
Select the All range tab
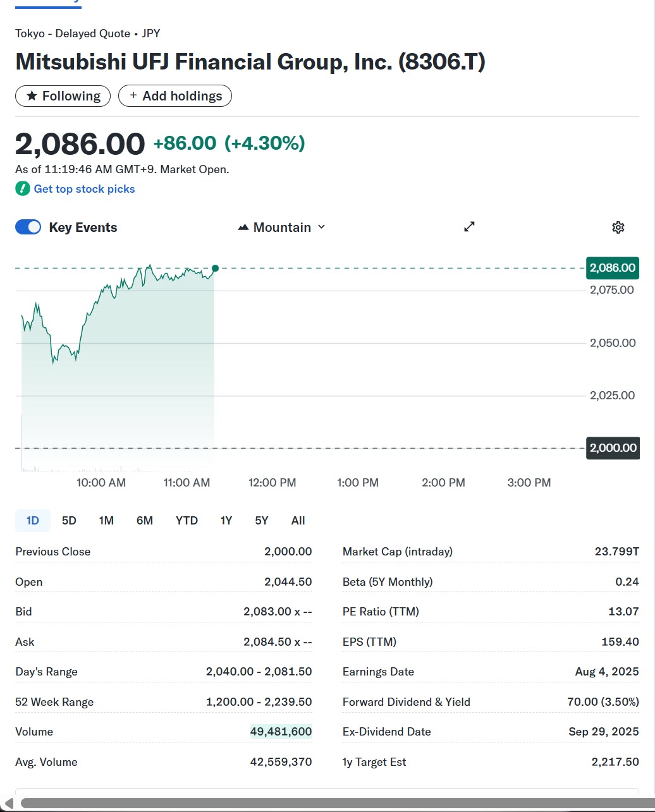(298, 521)
